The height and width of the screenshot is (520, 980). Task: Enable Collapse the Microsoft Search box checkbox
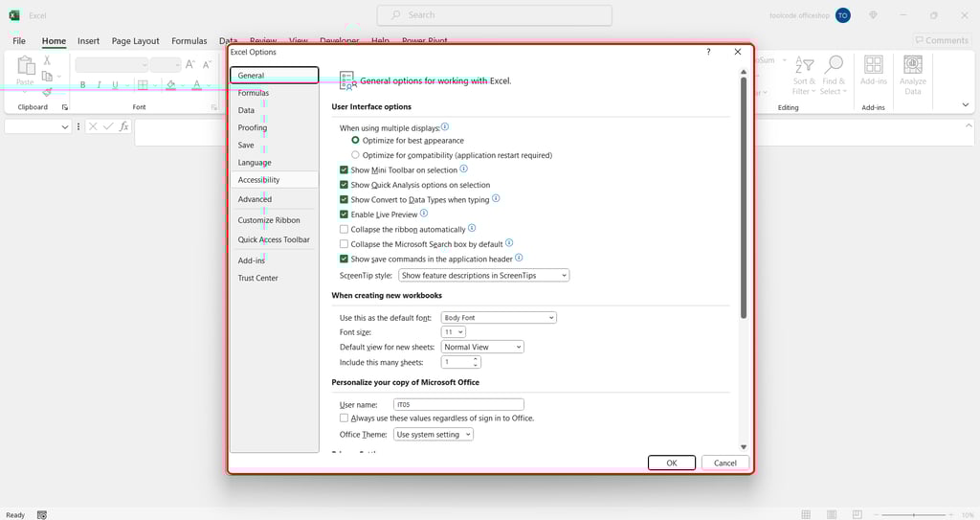pos(344,244)
